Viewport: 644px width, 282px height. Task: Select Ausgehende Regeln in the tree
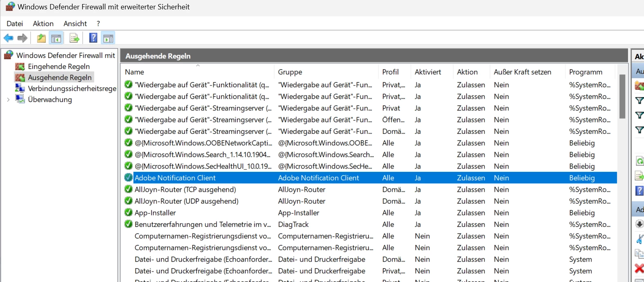60,78
